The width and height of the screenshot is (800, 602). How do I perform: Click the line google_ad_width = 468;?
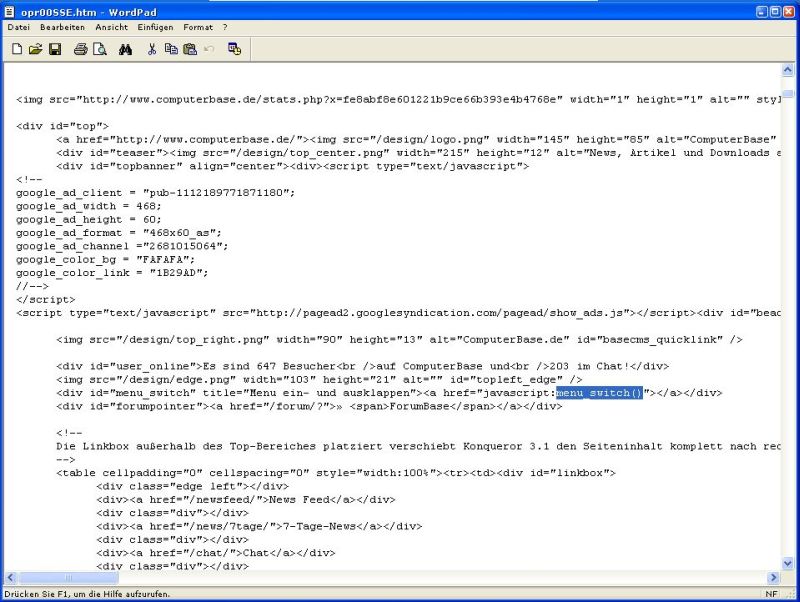(x=88, y=206)
